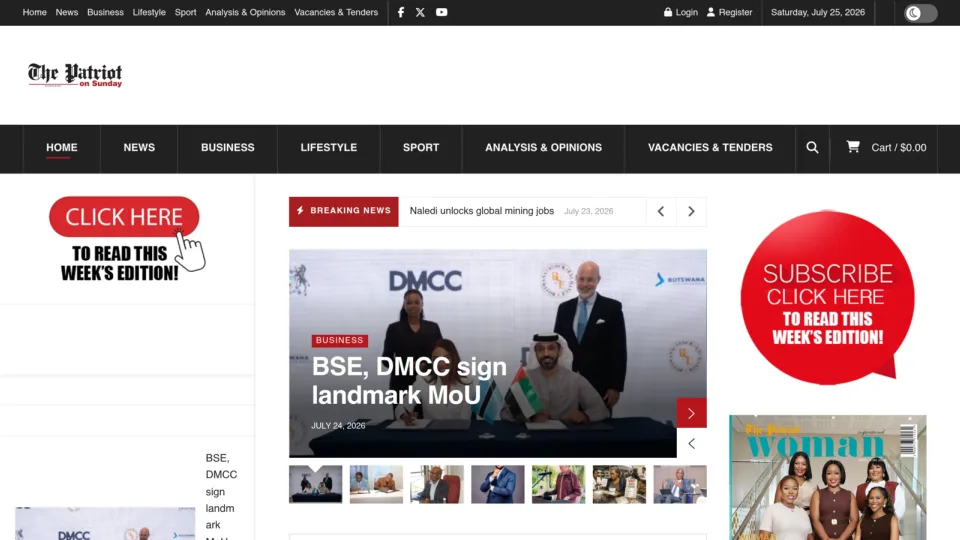Open the SPORT main menu item
The width and height of the screenshot is (960, 540).
pyautogui.click(x=421, y=148)
